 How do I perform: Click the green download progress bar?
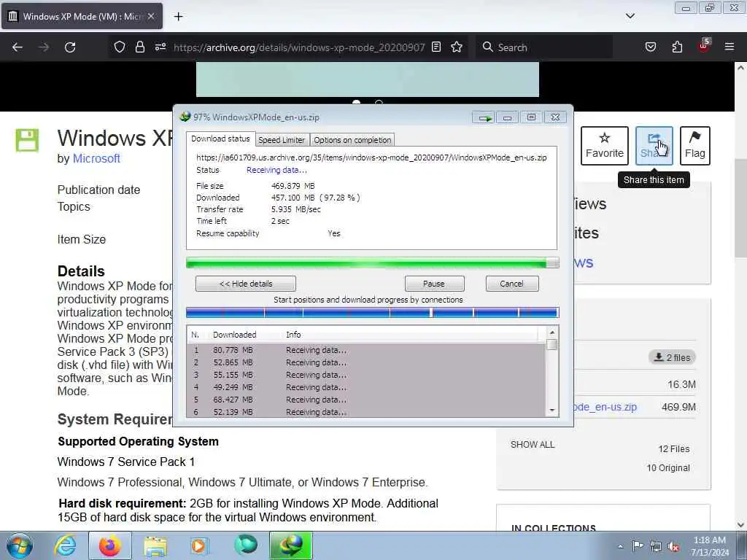click(x=373, y=262)
